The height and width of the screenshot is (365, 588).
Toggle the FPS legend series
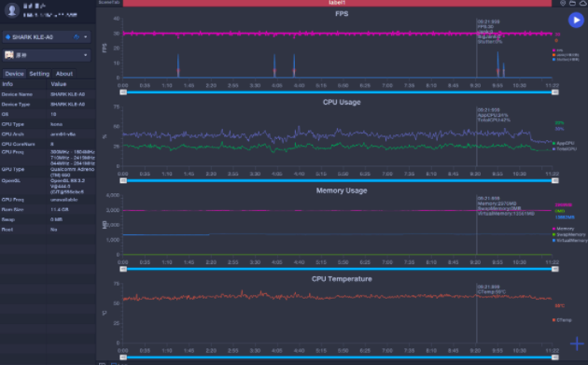point(557,50)
